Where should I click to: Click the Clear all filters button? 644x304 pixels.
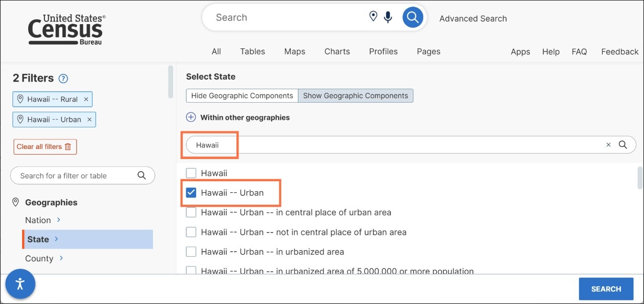[45, 146]
